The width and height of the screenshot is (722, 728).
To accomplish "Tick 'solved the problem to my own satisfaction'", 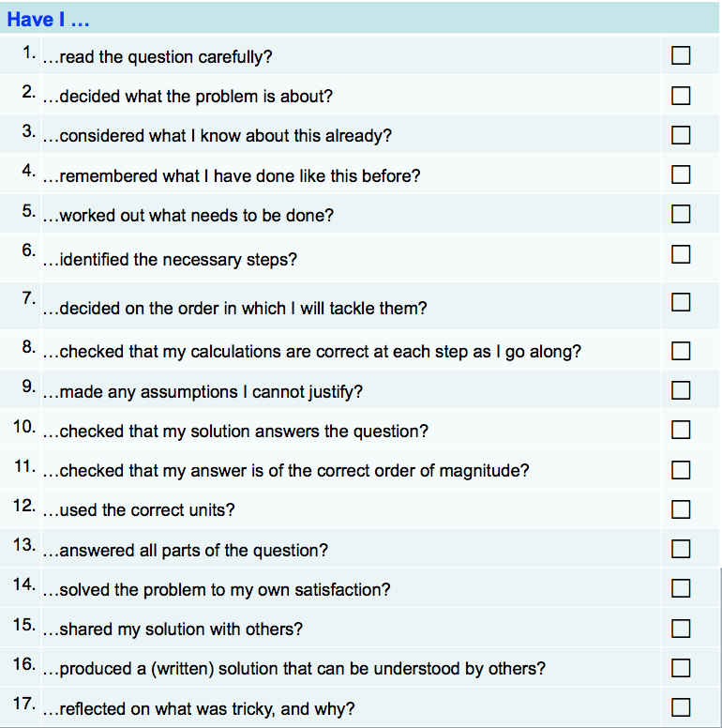I will [x=681, y=589].
